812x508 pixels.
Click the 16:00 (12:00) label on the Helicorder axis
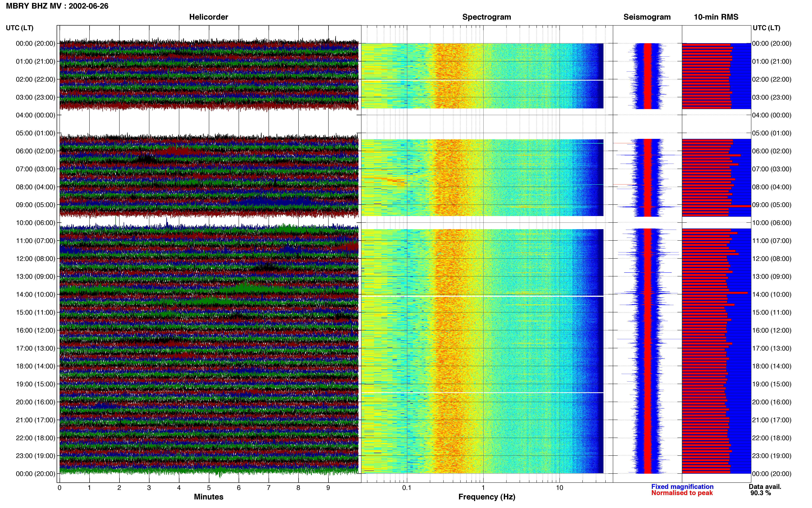pos(36,330)
